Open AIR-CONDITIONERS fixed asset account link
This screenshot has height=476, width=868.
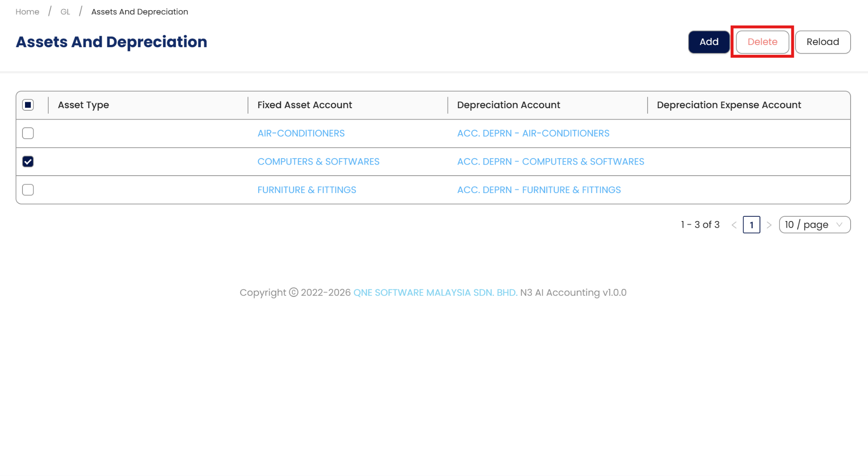tap(301, 133)
